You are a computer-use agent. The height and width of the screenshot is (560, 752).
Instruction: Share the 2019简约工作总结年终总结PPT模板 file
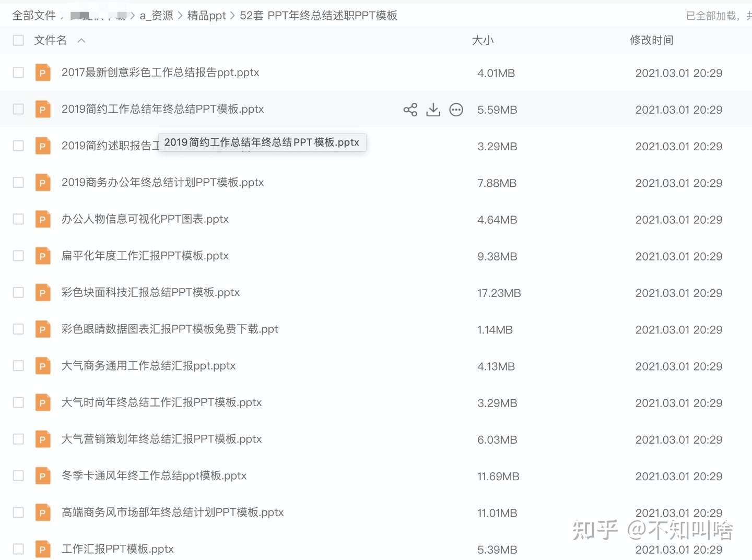[x=410, y=110]
